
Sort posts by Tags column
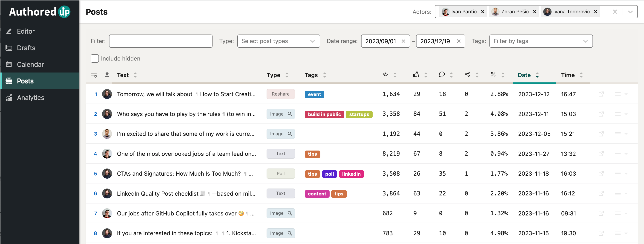tap(316, 75)
